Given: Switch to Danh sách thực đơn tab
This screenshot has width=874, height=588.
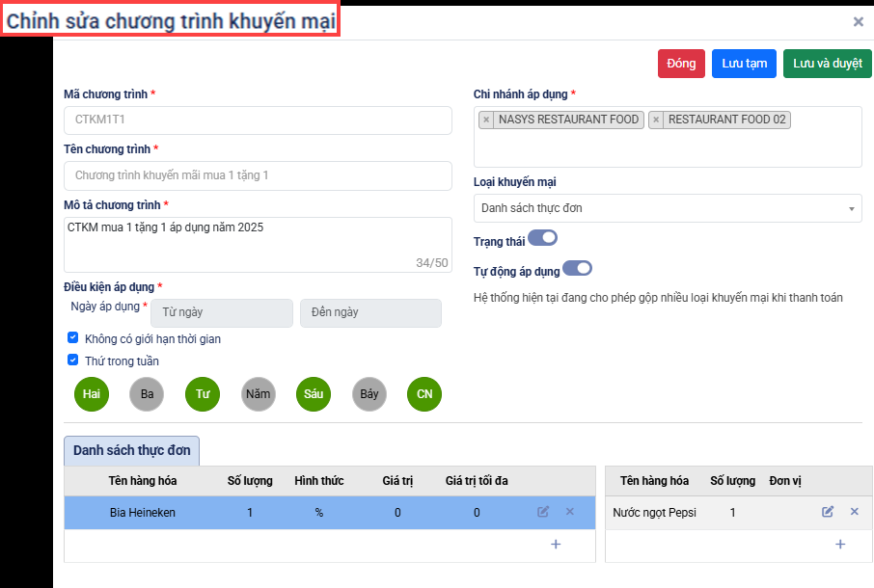Looking at the screenshot, I should (x=131, y=450).
